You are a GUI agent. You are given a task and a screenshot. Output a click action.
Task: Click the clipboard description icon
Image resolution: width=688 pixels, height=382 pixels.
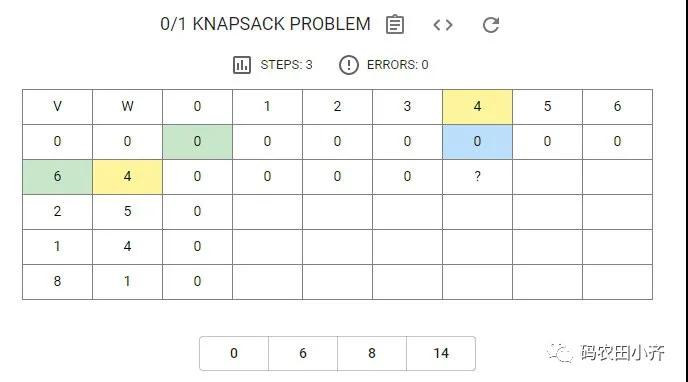(395, 25)
